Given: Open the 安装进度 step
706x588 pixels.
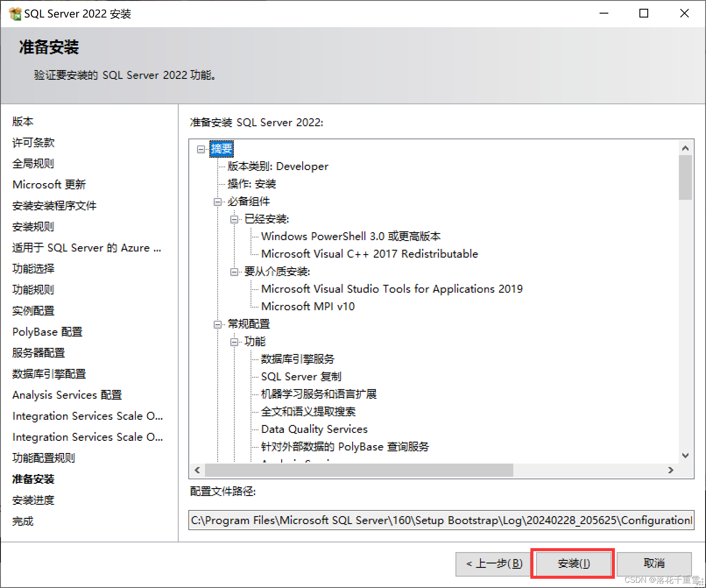Looking at the screenshot, I should (x=33, y=500).
